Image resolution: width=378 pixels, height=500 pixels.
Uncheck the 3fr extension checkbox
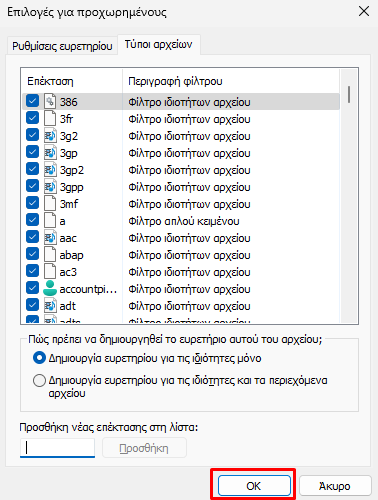click(x=32, y=118)
